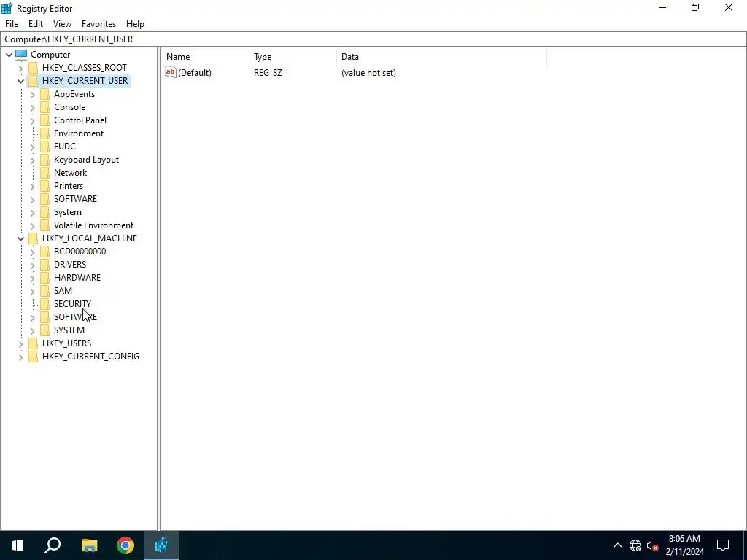
Task: Show hidden system tray icons
Action: [x=617, y=545]
